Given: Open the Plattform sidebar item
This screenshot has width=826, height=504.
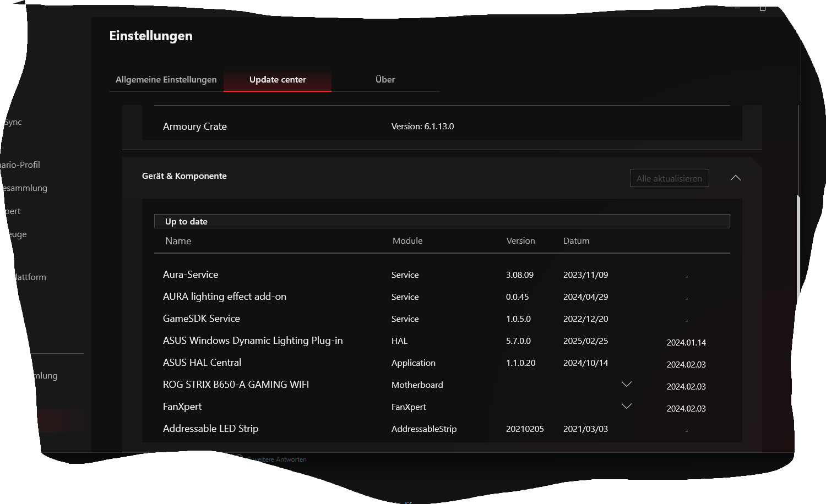Looking at the screenshot, I should (30, 277).
